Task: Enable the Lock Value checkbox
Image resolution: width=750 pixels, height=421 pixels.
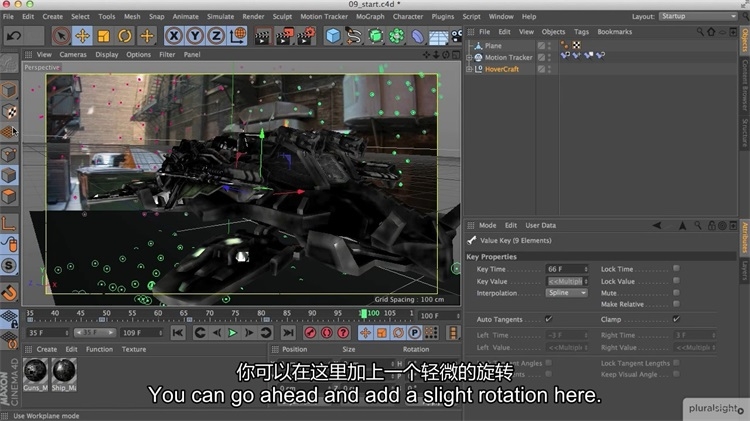Action: (x=676, y=280)
